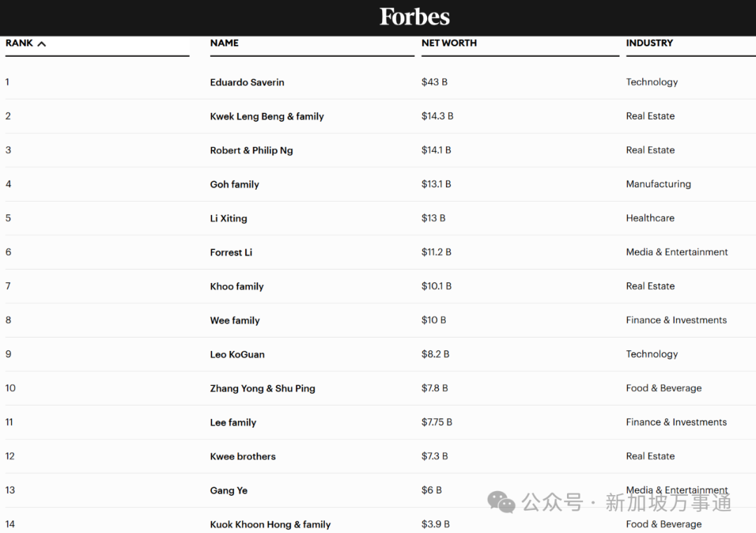Open Kwee brothers entry
This screenshot has width=756, height=533.
tap(242, 456)
